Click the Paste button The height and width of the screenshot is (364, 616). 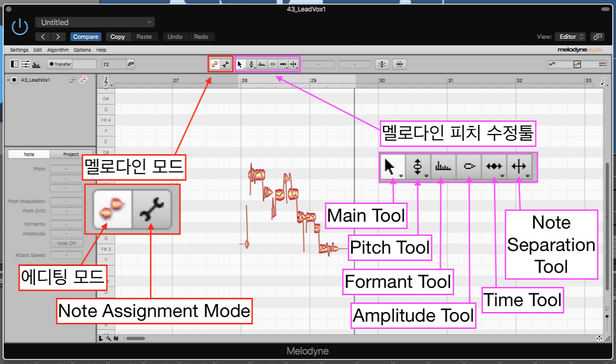click(x=144, y=37)
